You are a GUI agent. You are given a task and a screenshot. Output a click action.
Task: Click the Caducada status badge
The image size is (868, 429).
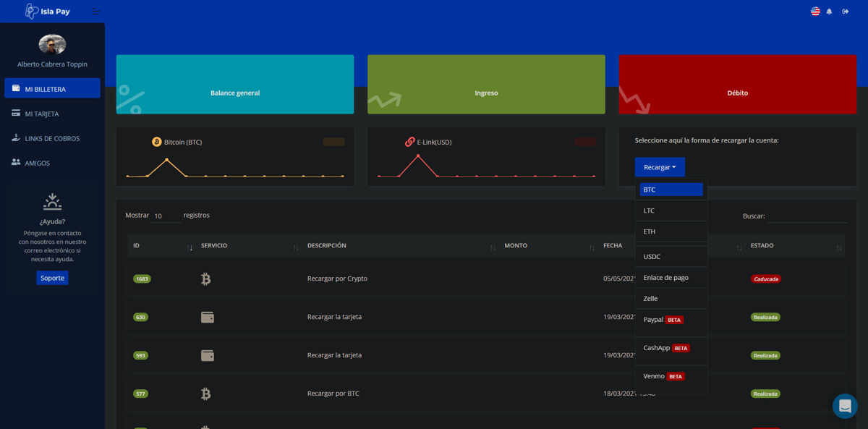[765, 279]
